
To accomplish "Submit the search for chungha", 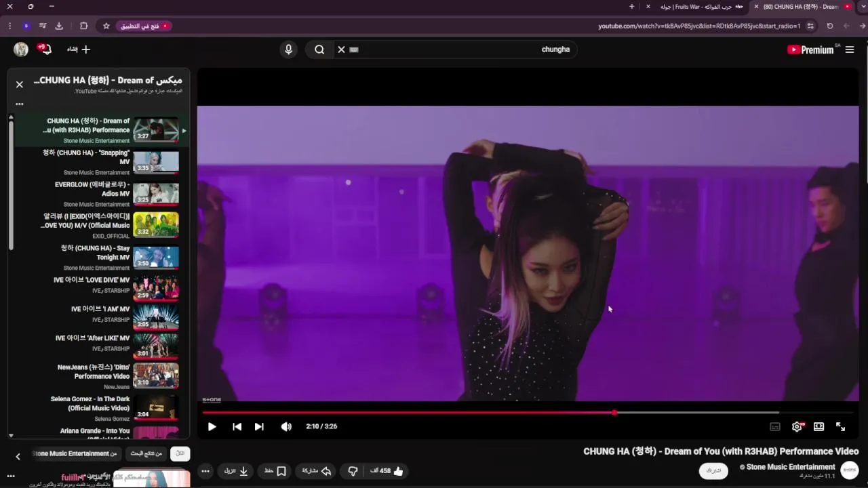I will 319,49.
